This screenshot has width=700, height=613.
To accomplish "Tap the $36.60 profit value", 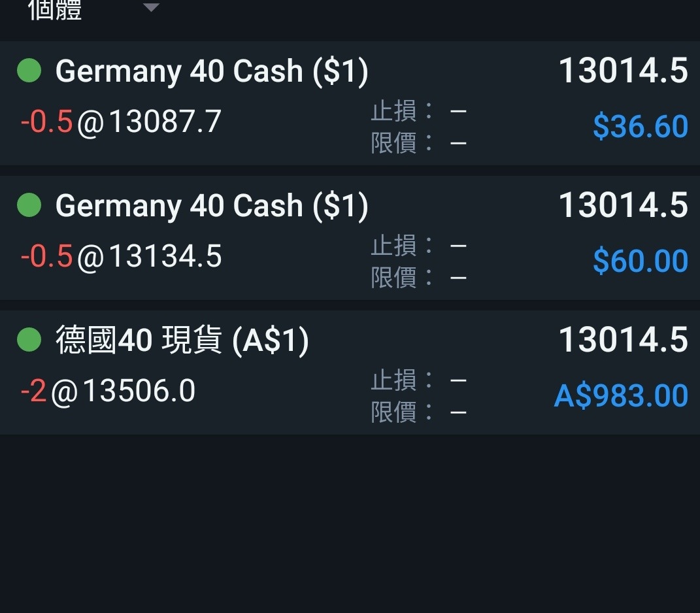I will point(640,126).
